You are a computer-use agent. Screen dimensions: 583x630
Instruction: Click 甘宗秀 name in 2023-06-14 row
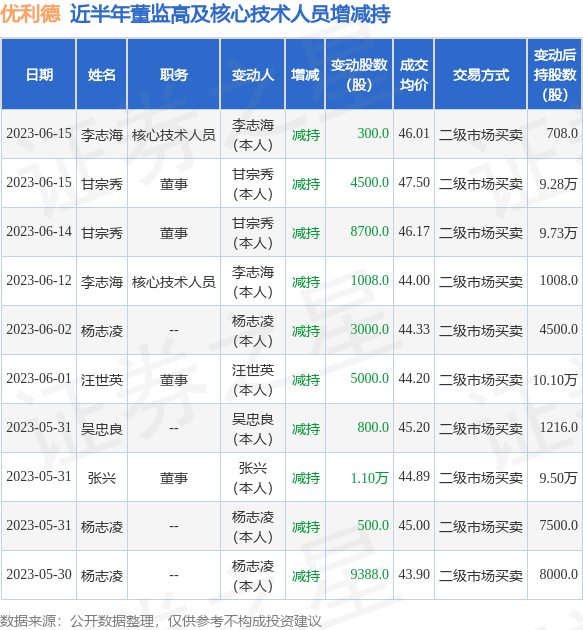click(x=102, y=232)
